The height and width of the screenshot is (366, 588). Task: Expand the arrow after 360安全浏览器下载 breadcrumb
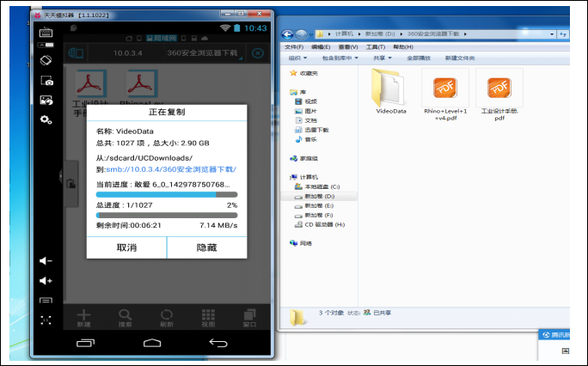pyautogui.click(x=465, y=34)
